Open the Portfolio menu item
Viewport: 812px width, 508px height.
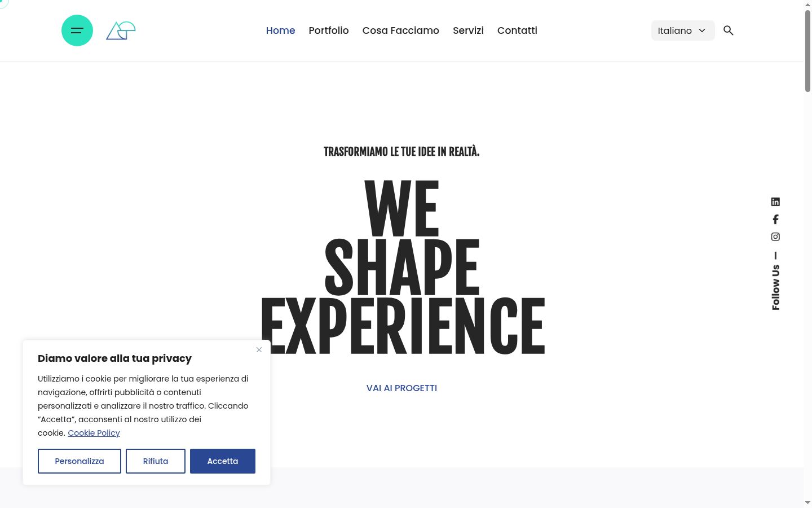tap(329, 30)
